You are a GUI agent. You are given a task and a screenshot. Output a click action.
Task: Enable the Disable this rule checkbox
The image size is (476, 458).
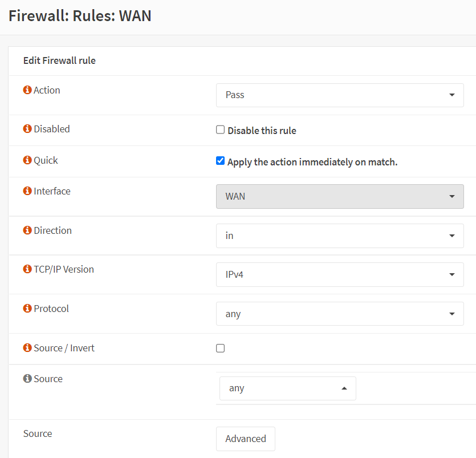(x=221, y=130)
